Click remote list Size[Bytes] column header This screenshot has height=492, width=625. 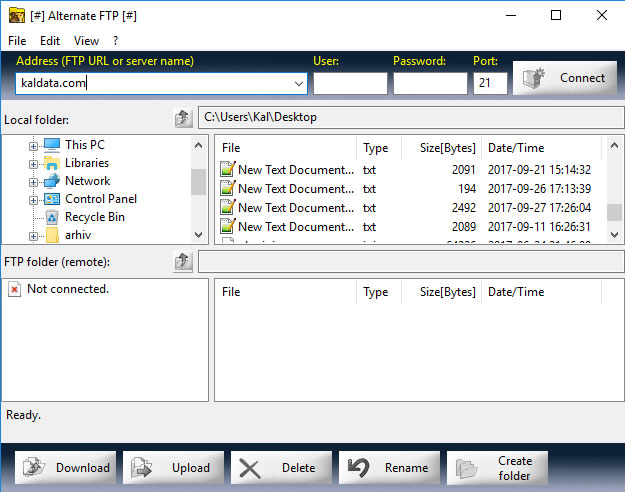[x=442, y=292]
